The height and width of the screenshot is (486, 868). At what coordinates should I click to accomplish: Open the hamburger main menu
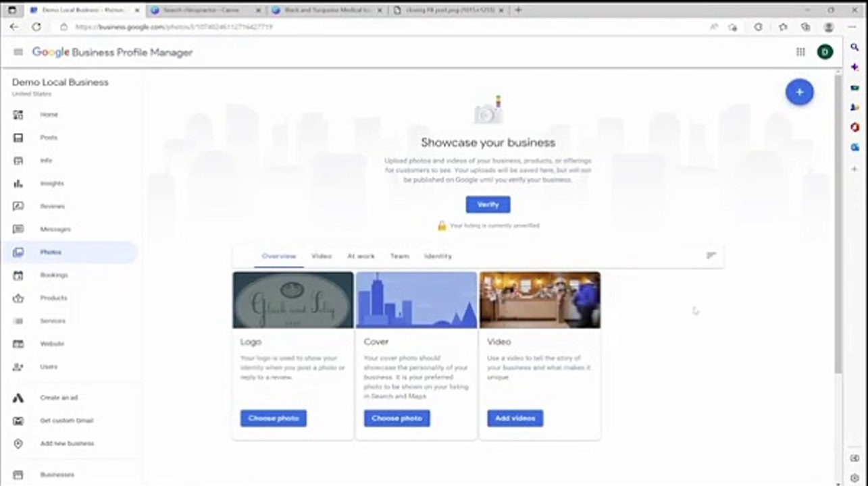[18, 52]
